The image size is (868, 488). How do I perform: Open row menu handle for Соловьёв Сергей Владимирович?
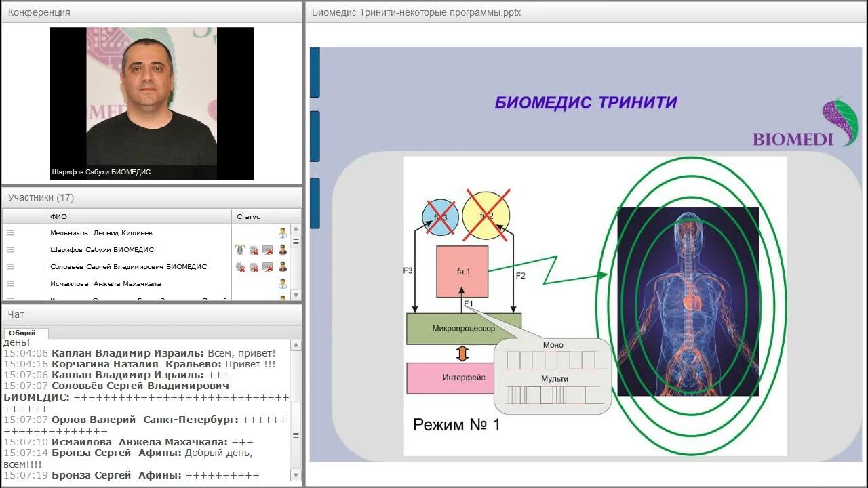click(10, 267)
